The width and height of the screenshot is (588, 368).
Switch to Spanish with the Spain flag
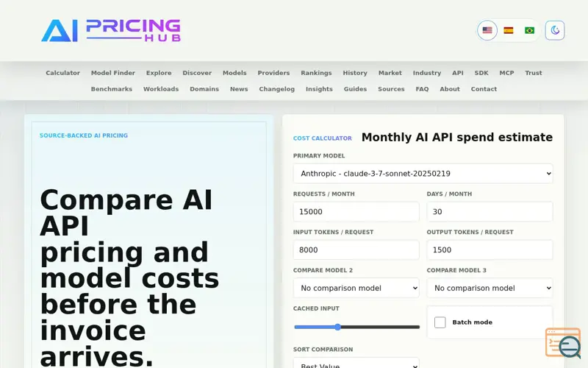[508, 30]
